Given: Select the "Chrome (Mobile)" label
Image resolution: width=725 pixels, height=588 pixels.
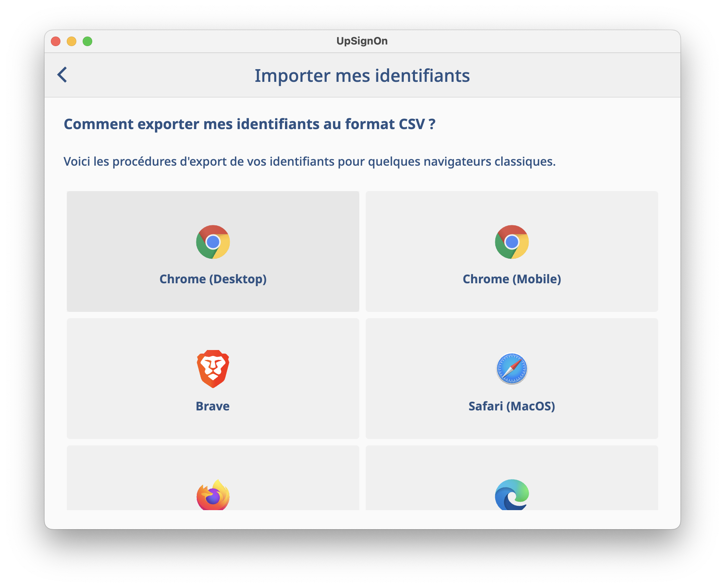Looking at the screenshot, I should (x=512, y=279).
